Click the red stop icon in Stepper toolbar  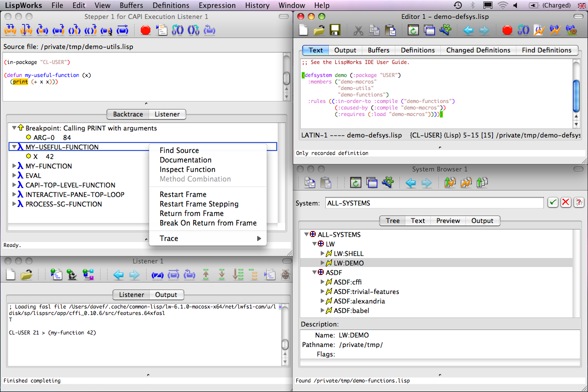(x=146, y=30)
